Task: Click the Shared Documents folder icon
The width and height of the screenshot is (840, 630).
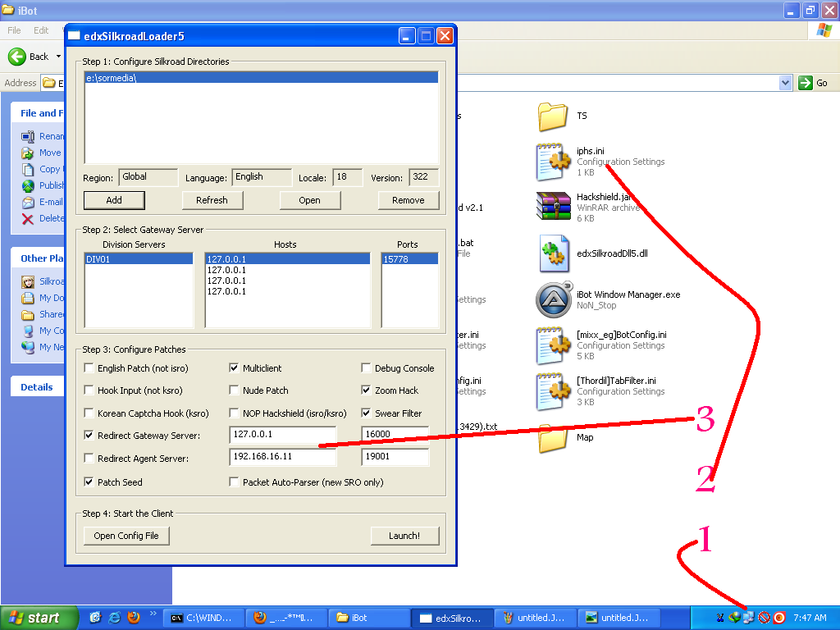Action: click(28, 314)
